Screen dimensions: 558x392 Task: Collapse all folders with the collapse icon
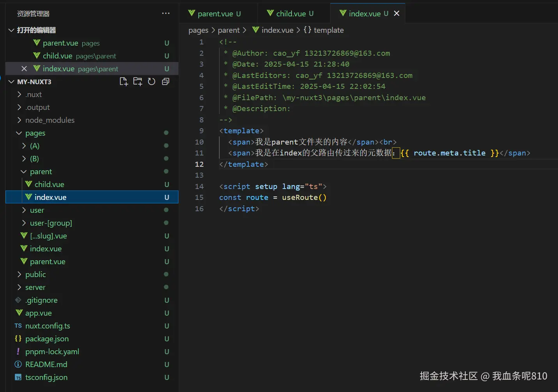click(x=166, y=81)
